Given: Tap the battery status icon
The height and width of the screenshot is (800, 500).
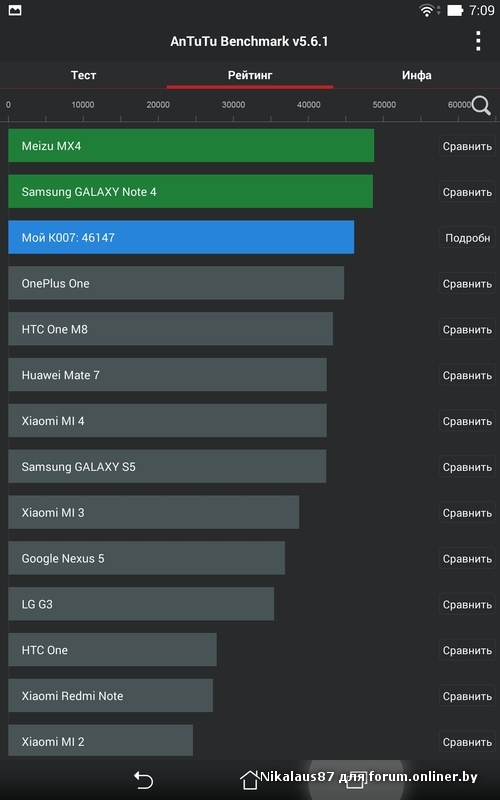Looking at the screenshot, I should point(455,10).
